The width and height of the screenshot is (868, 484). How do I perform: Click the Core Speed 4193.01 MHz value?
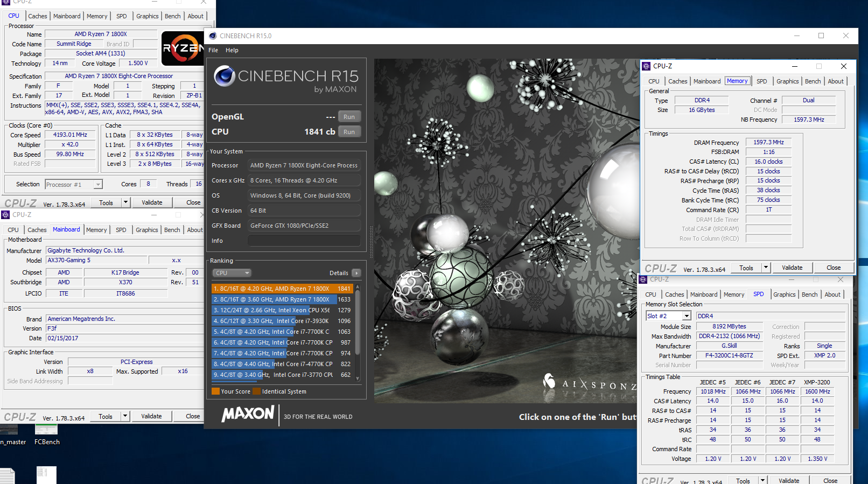[x=70, y=135]
